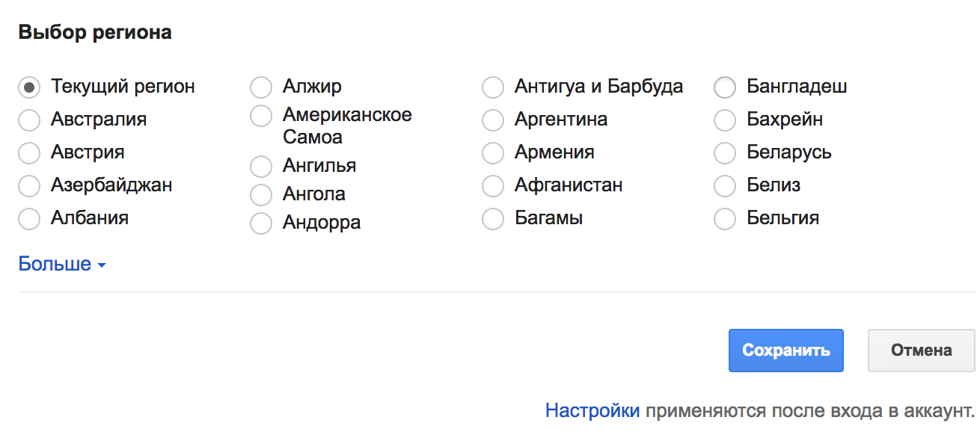980x432 pixels.
Task: Pick the Ангола region
Action: pyautogui.click(x=261, y=195)
